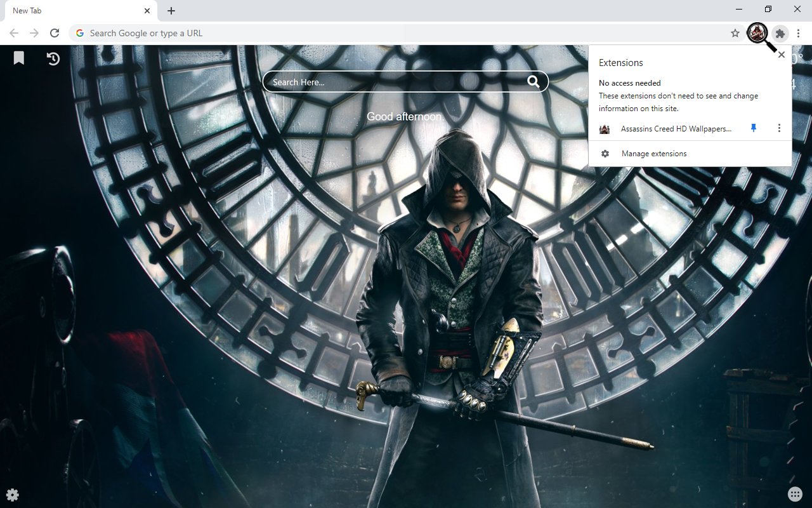The height and width of the screenshot is (508, 812).
Task: Close the Extensions popup
Action: pos(782,55)
